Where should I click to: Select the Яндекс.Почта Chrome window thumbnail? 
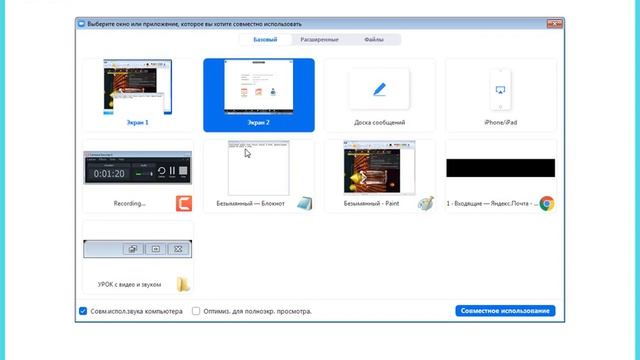(500, 168)
